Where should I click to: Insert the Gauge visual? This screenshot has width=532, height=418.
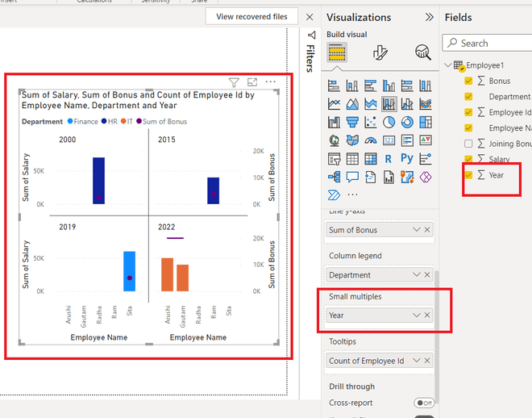pyautogui.click(x=371, y=140)
